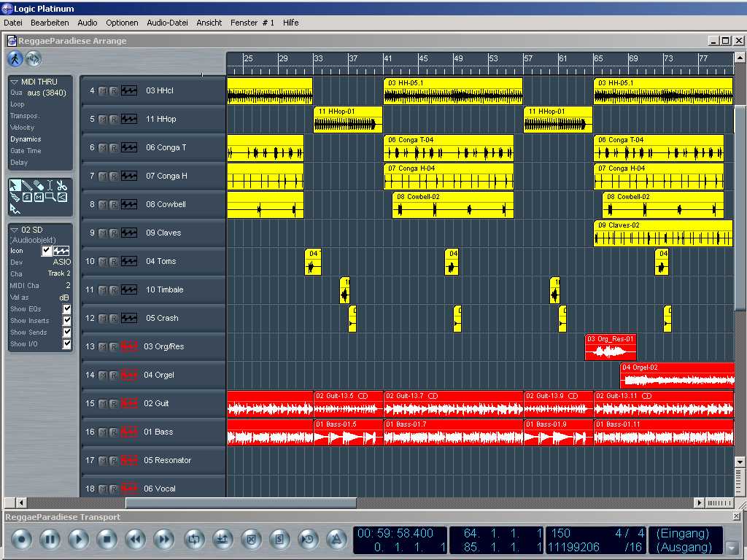Collapse the 02 SD object parameter box
This screenshot has height=560, width=747.
pos(15,230)
